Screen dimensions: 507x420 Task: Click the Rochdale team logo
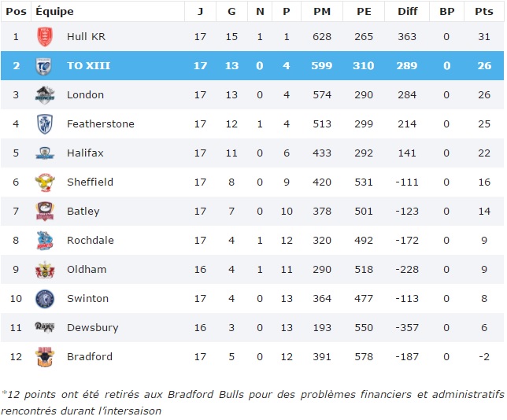(x=45, y=241)
